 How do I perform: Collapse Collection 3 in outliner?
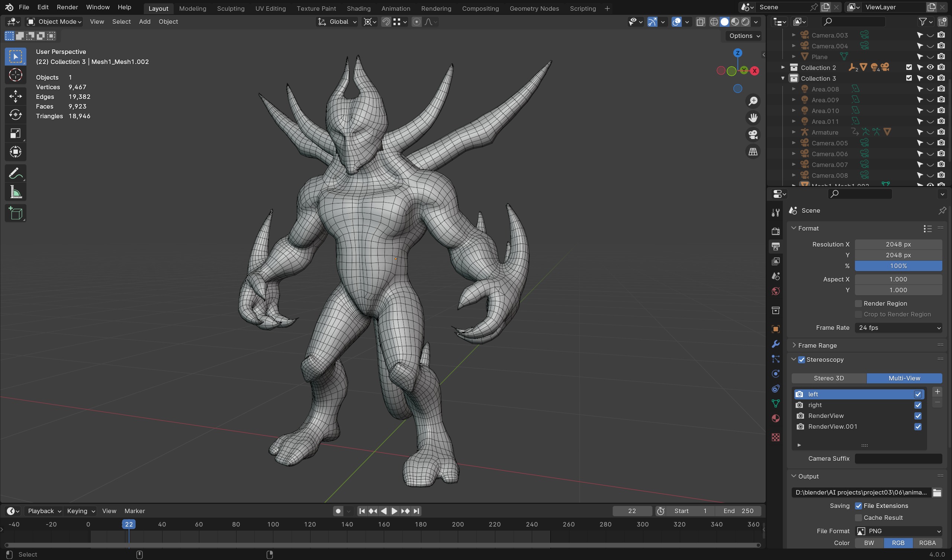[x=783, y=78]
